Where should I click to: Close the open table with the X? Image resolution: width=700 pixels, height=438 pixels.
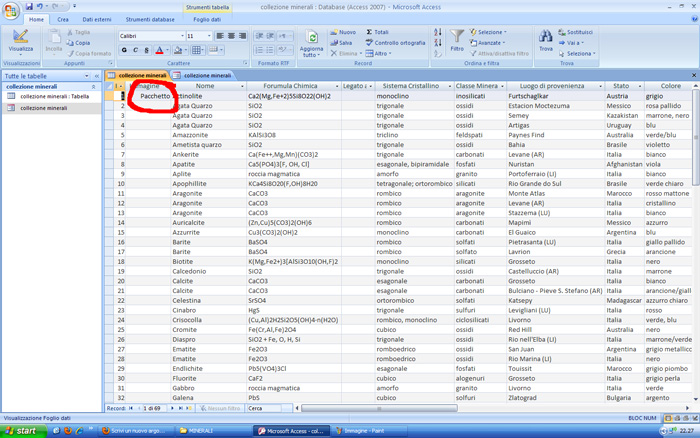694,75
